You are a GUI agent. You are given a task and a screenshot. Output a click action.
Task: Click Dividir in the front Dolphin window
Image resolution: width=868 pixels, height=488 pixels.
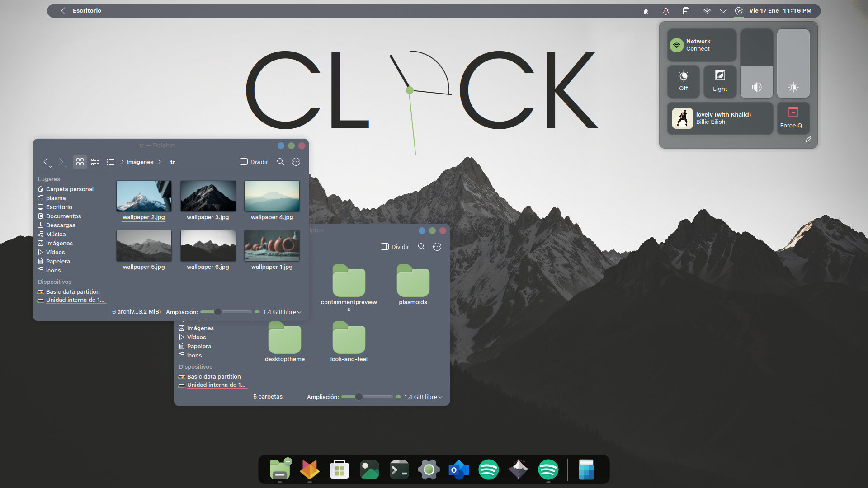pyautogui.click(x=254, y=162)
